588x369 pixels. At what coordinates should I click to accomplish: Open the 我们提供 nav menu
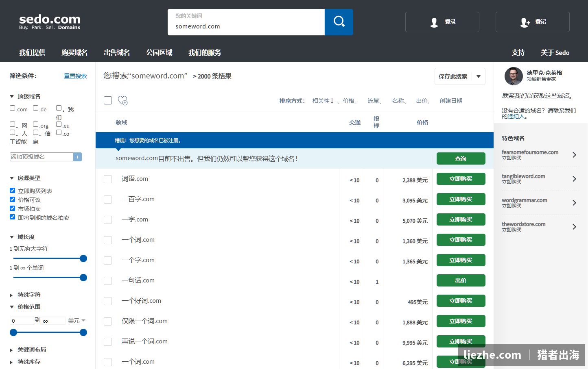click(x=32, y=52)
